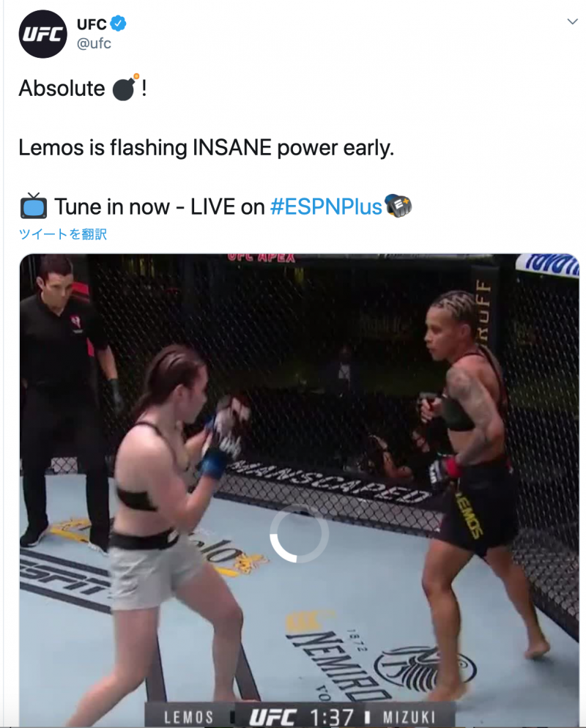
Task: Play the embedded fight video
Action: (x=299, y=490)
